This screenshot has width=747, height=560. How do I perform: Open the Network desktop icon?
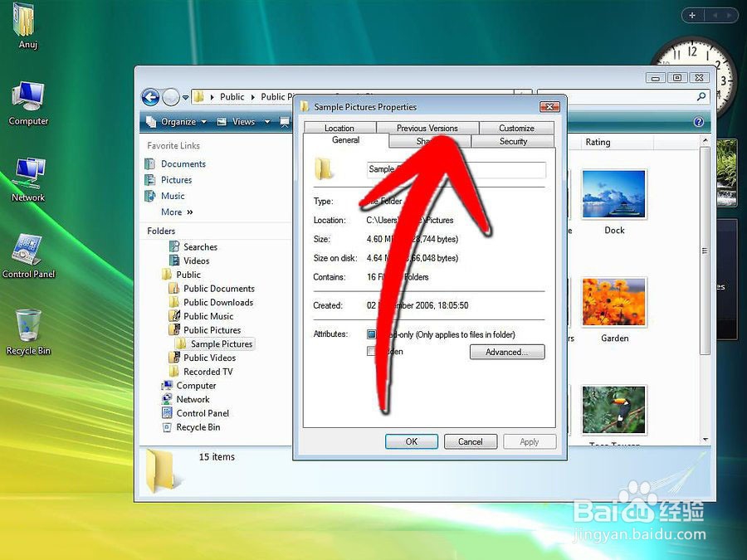[x=28, y=180]
